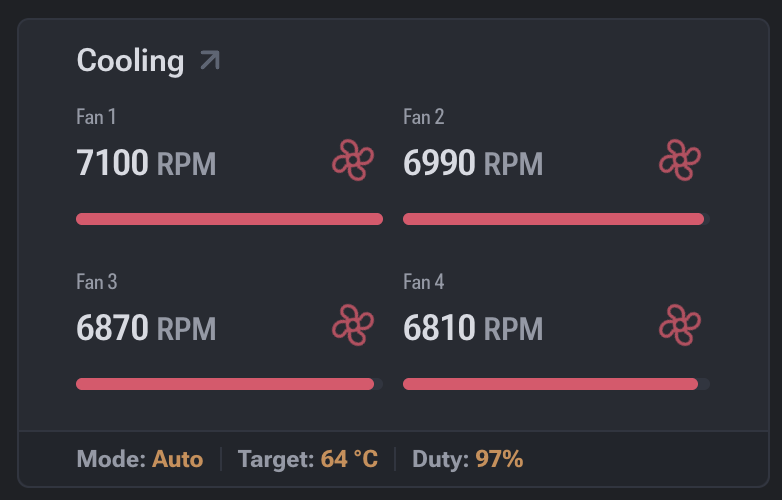This screenshot has height=500, width=782.
Task: Click the Fan 1 label
Action: (x=96, y=117)
